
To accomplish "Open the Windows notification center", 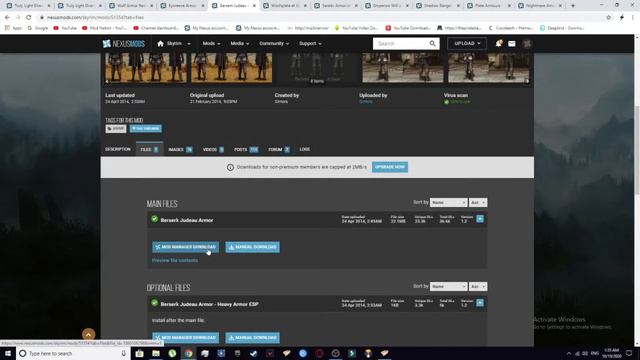I will [x=629, y=353].
